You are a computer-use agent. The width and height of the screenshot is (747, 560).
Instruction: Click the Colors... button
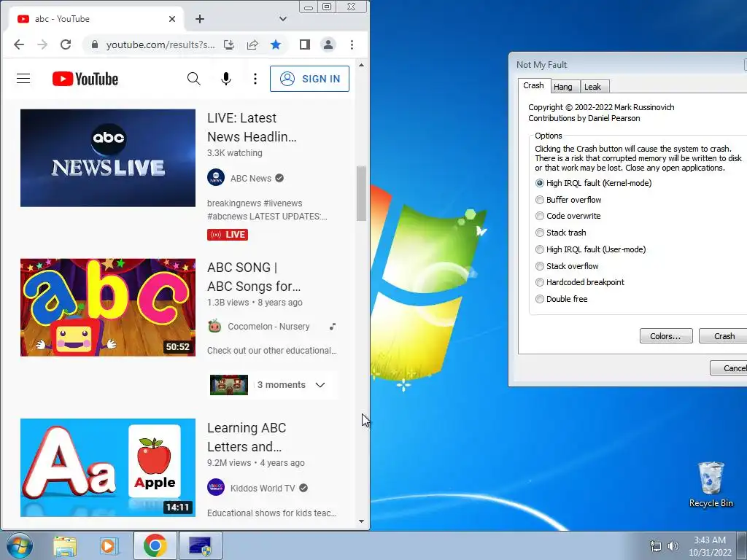(665, 335)
